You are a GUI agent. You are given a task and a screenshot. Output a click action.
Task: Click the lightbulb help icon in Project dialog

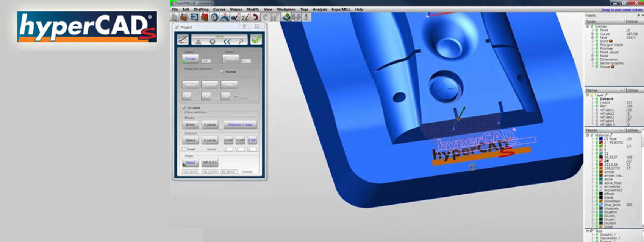pyautogui.click(x=244, y=26)
